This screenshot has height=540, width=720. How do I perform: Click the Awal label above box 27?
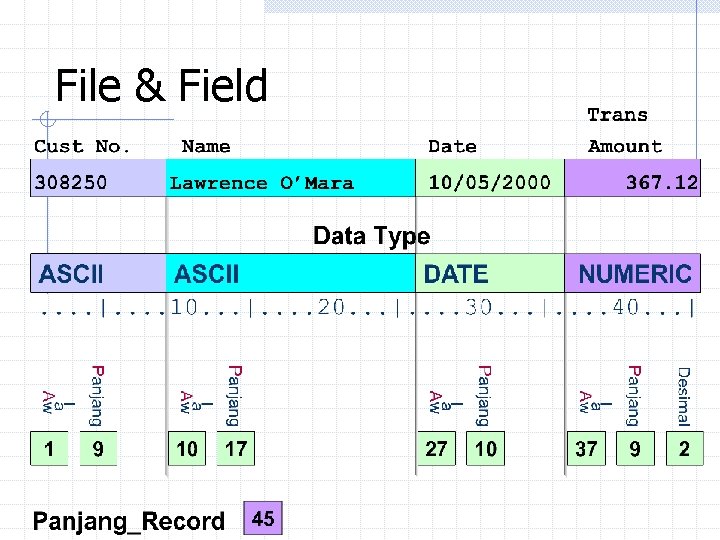pos(445,402)
